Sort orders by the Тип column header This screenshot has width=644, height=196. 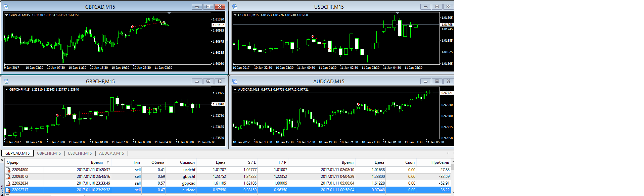pos(127,162)
